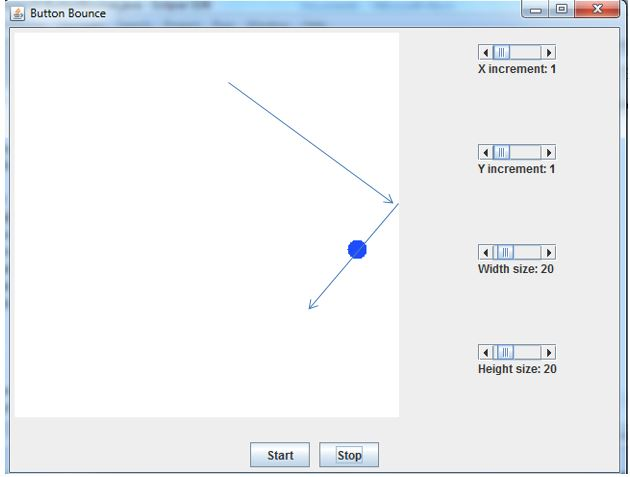Click the Y increment scrollbar thumb
630x477 pixels.
[x=501, y=152]
